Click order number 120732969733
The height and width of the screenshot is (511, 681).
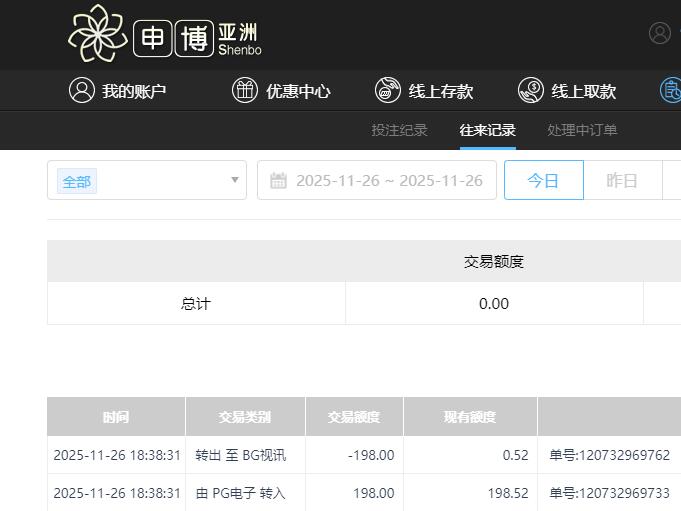tap(610, 493)
